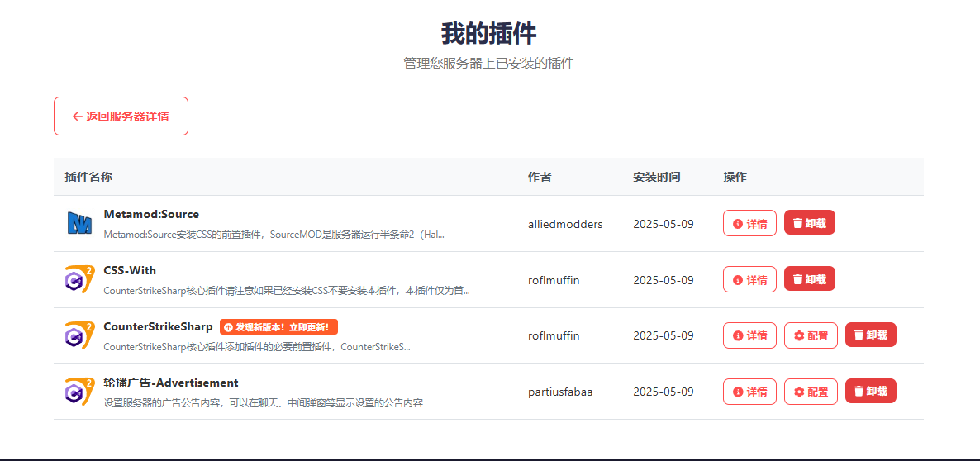
Task: Go back via 返回服务器详情 button
Action: [x=121, y=116]
